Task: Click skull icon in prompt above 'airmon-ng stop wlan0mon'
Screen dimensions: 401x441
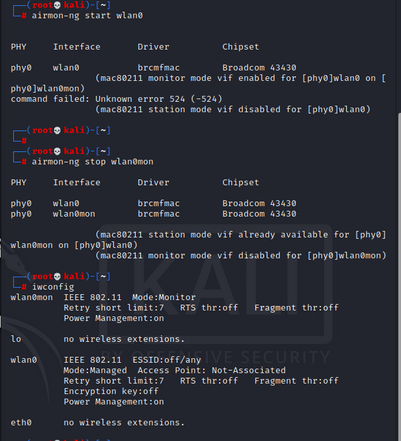Action: (57, 151)
